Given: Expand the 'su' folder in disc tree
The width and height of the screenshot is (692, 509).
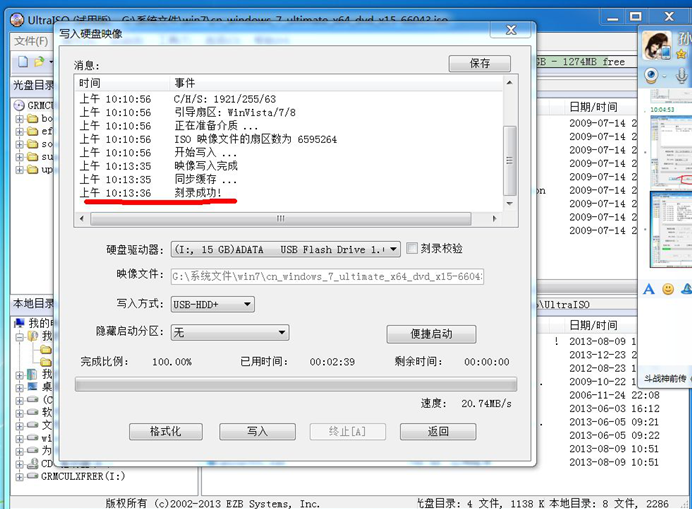Looking at the screenshot, I should [19, 157].
